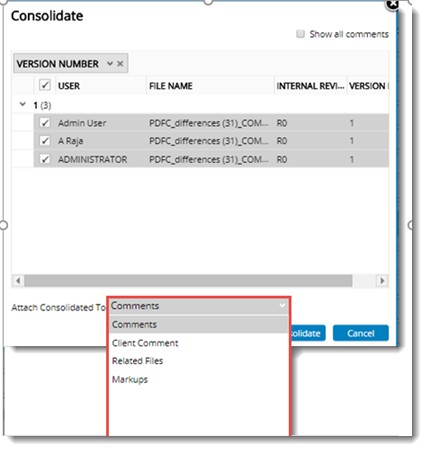Screen dimensions: 427x451
Task: Select Related Files option
Action: click(137, 361)
